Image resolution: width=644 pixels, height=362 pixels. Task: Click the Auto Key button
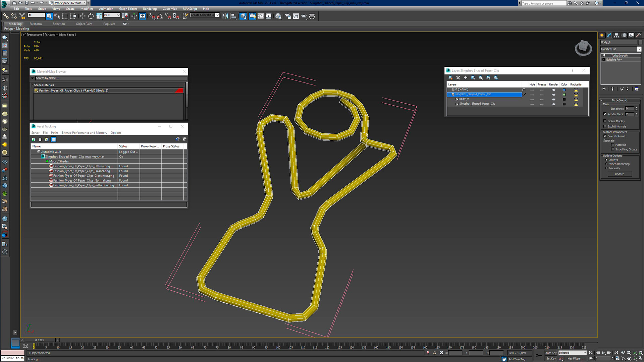551,353
